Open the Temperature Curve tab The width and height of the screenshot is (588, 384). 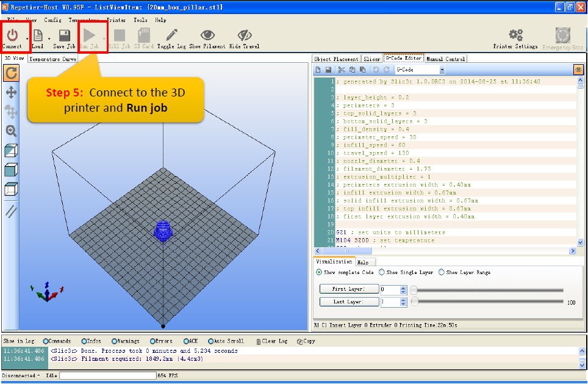click(52, 59)
